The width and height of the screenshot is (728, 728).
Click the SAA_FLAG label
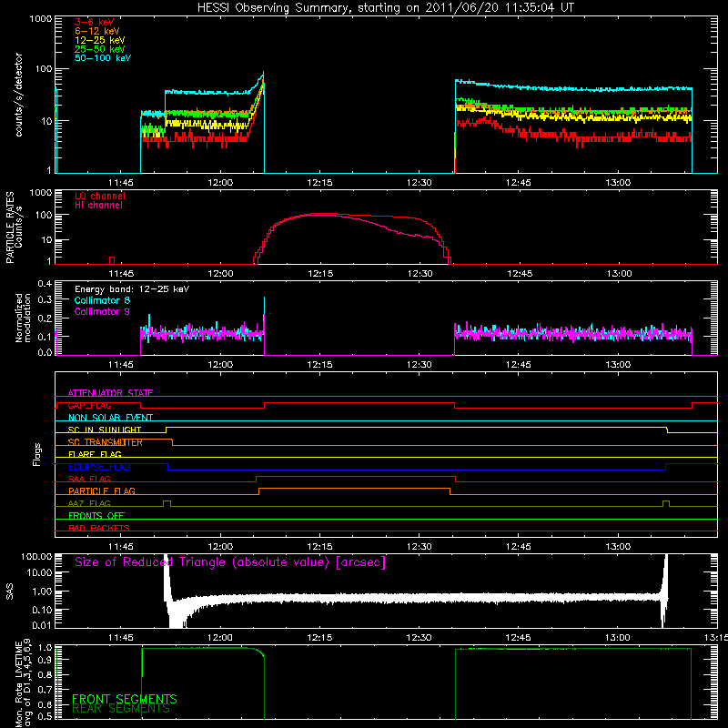coord(89,479)
